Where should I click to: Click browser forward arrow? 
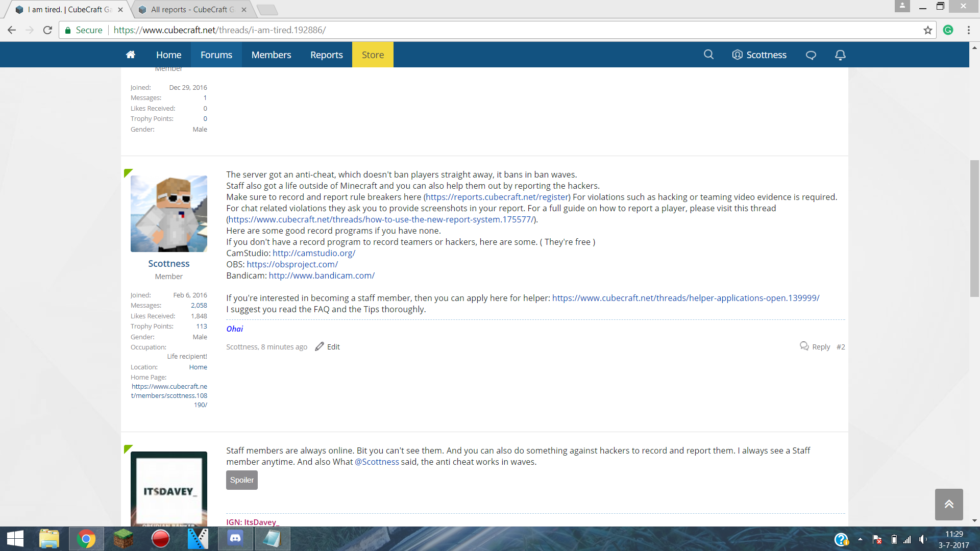click(x=30, y=30)
